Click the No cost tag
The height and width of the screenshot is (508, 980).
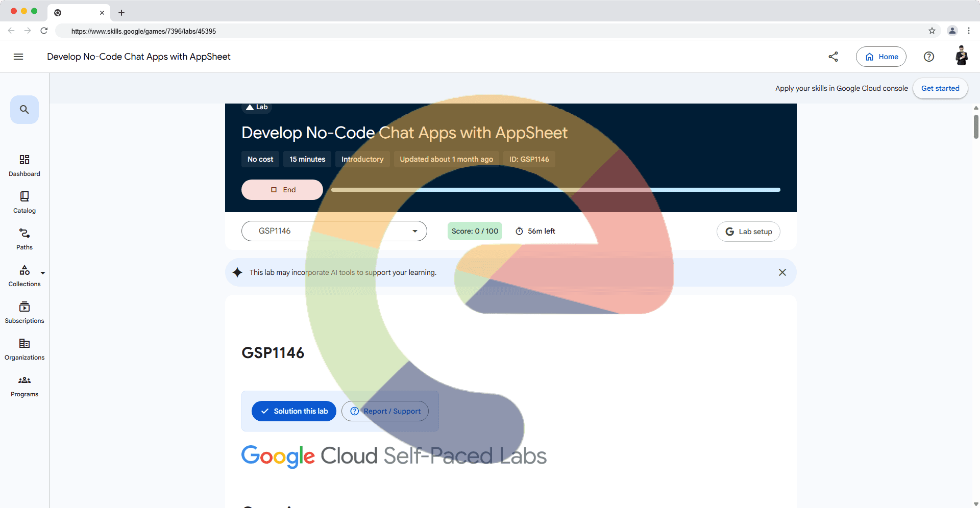coord(260,159)
